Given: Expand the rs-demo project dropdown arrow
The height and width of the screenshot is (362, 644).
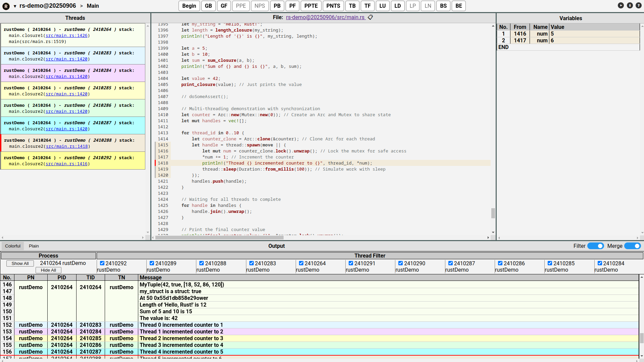Looking at the screenshot, I should 15,6.
